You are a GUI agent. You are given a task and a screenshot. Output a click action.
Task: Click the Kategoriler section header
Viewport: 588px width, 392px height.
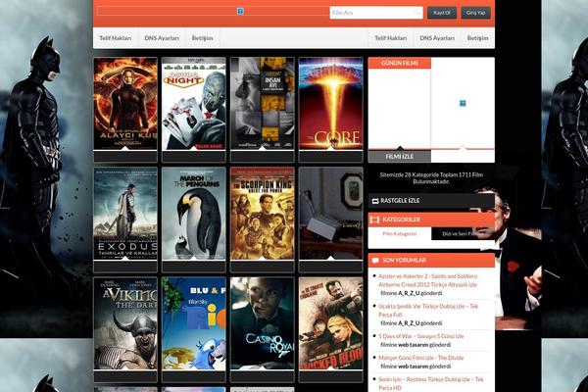click(x=431, y=220)
